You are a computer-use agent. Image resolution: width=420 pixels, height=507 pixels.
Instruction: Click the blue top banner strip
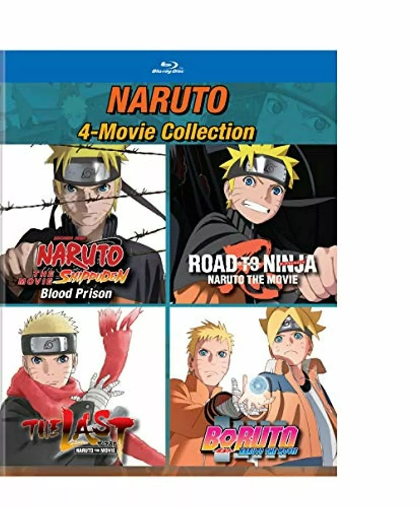[168, 67]
